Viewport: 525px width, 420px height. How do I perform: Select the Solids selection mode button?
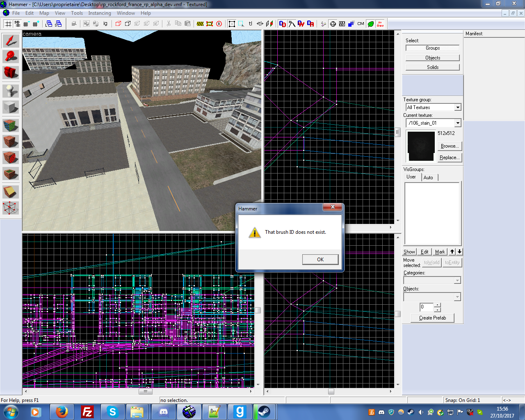433,67
